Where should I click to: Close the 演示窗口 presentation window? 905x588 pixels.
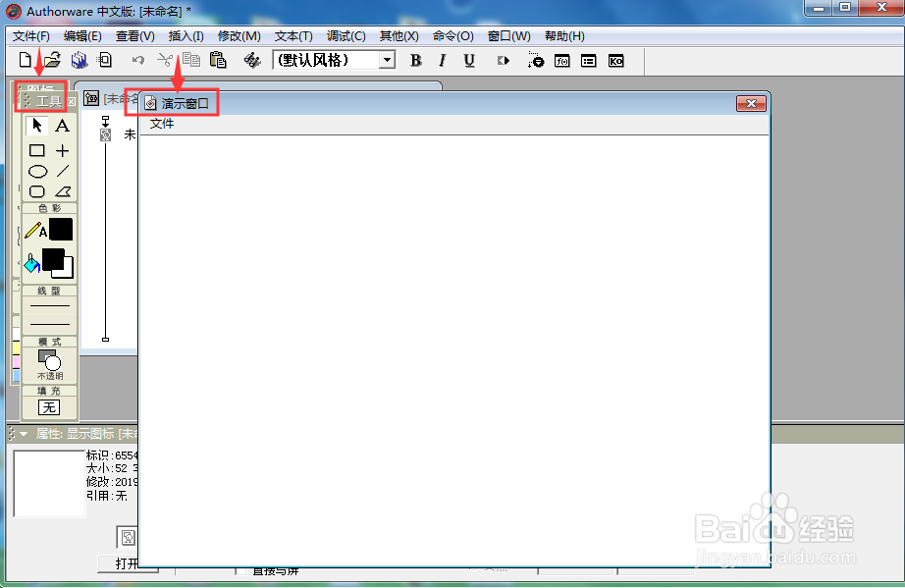[751, 103]
